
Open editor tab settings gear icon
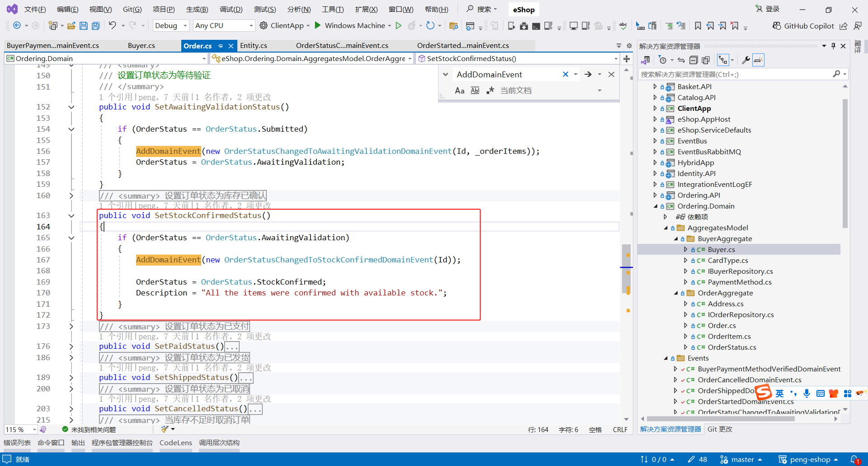pyautogui.click(x=629, y=46)
